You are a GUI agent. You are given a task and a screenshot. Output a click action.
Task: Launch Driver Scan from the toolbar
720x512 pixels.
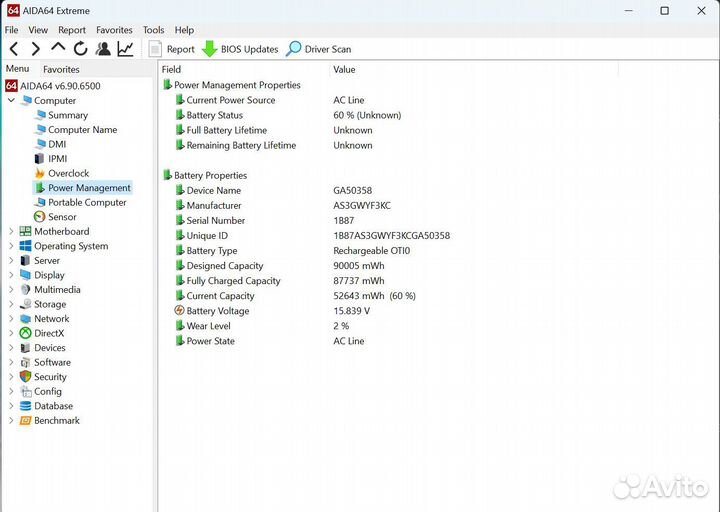tap(318, 49)
